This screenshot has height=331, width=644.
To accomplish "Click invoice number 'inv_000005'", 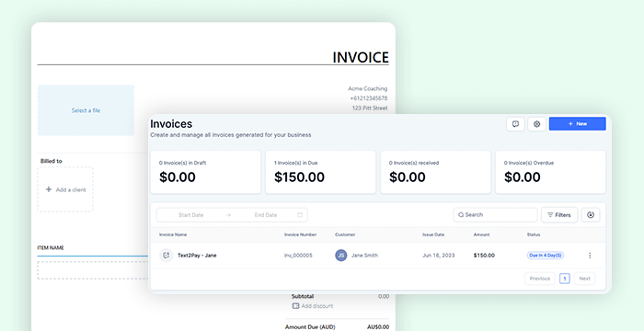I will point(298,256).
